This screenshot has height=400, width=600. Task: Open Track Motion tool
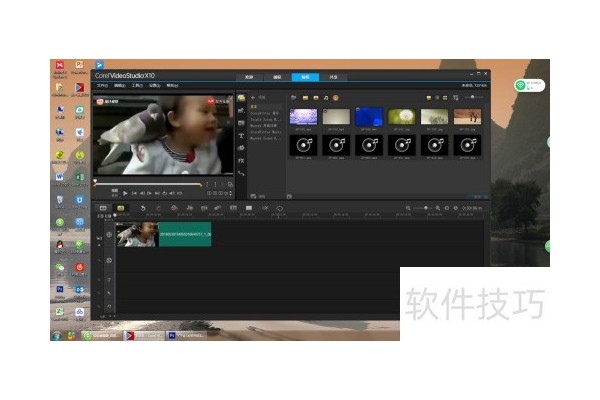pyautogui.click(x=218, y=208)
